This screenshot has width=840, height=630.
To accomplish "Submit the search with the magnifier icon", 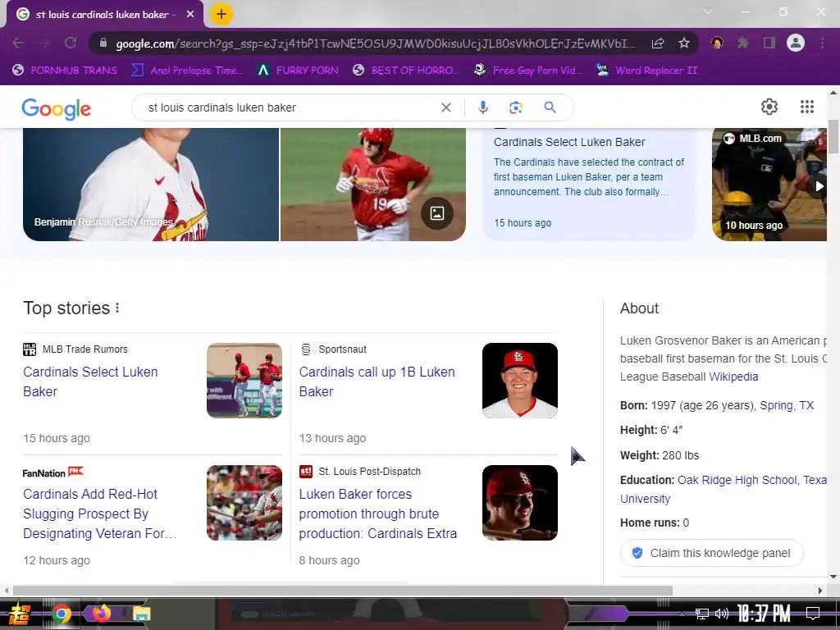I will coord(550,107).
